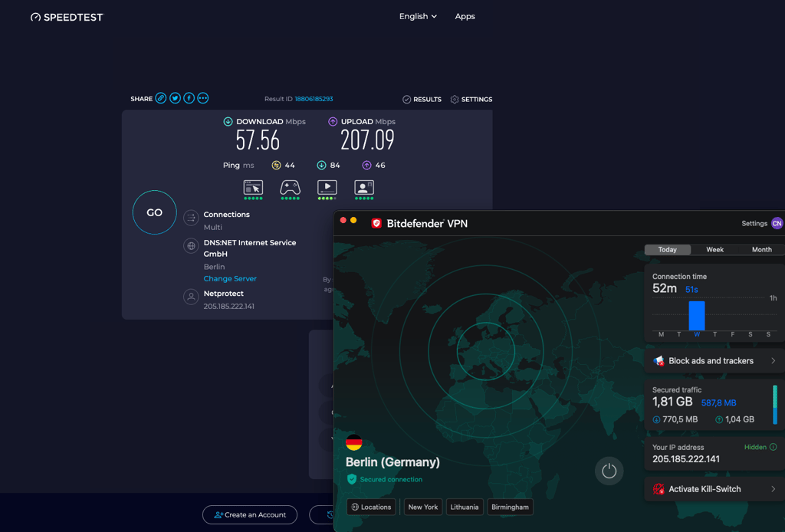Click the 207.09 upload speed value
The image size is (785, 532).
click(367, 140)
